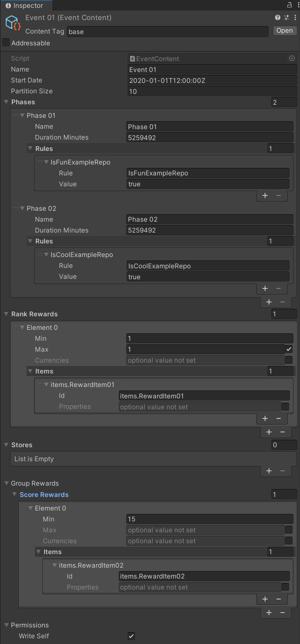
Task: Toggle the Write Self permission checkbox
Action: pos(131,636)
